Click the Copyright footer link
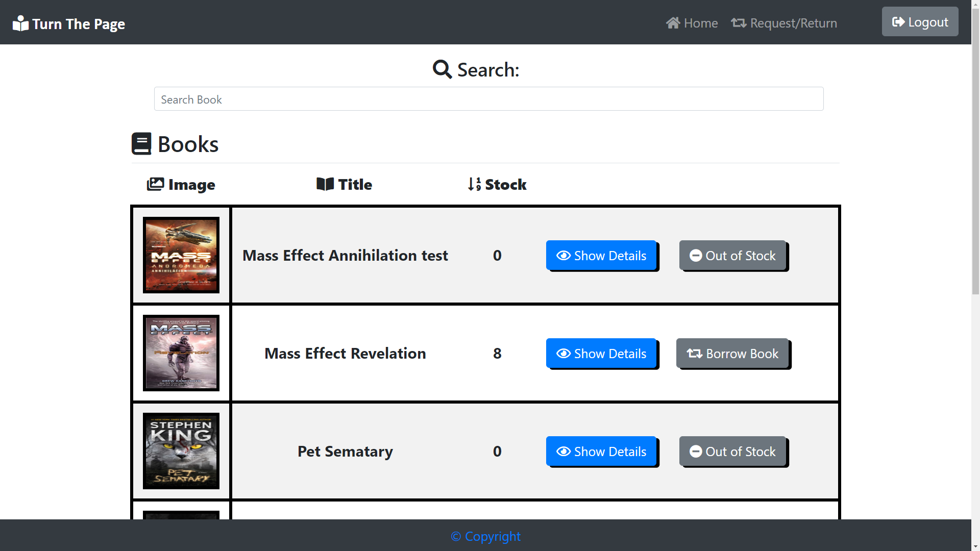 coord(485,536)
